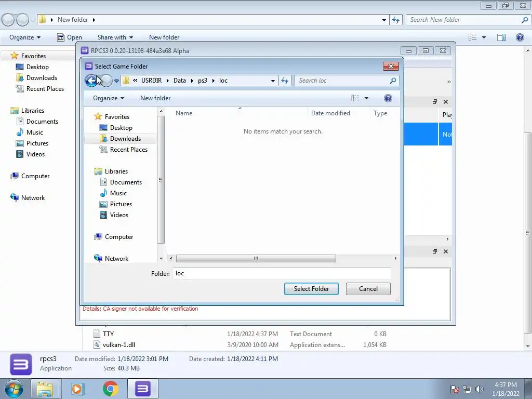Change Explorer view icon
Image resolution: width=532 pixels, height=399 pixels.
[473, 37]
